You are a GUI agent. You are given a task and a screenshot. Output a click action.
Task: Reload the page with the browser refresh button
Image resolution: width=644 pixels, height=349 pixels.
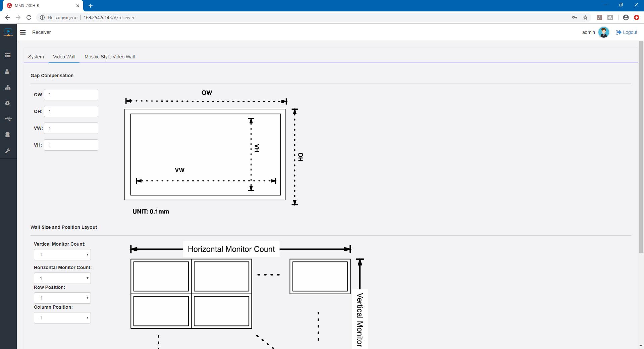point(29,17)
